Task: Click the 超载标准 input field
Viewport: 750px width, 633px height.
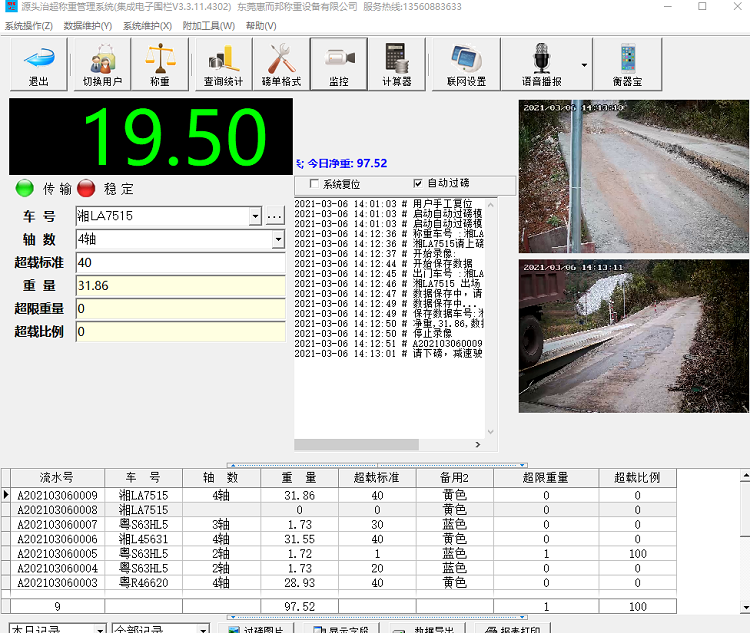Action: pos(180,263)
